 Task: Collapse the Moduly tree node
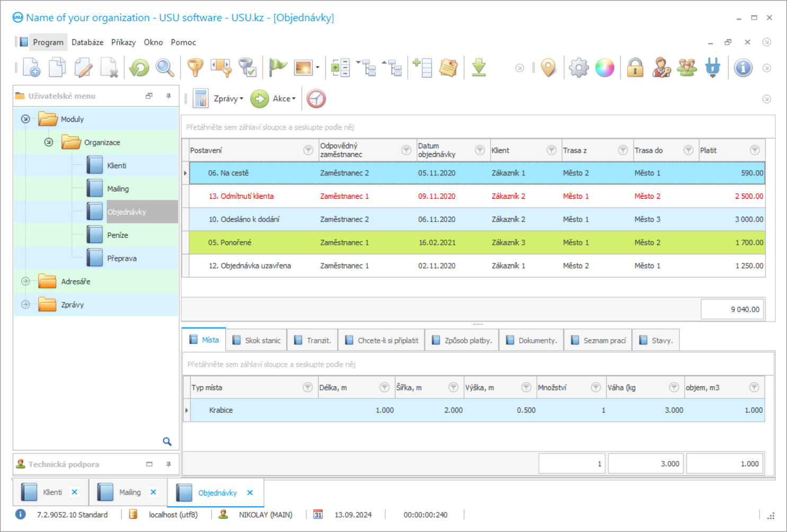coord(25,119)
